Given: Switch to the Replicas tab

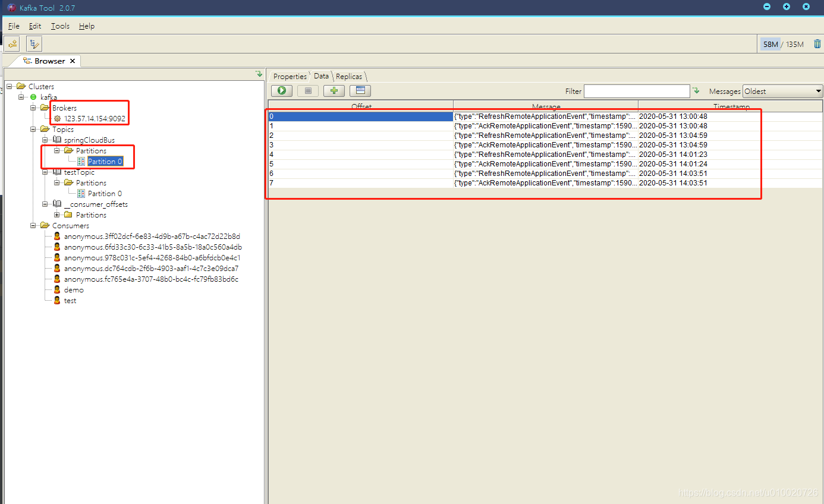Looking at the screenshot, I should [349, 76].
